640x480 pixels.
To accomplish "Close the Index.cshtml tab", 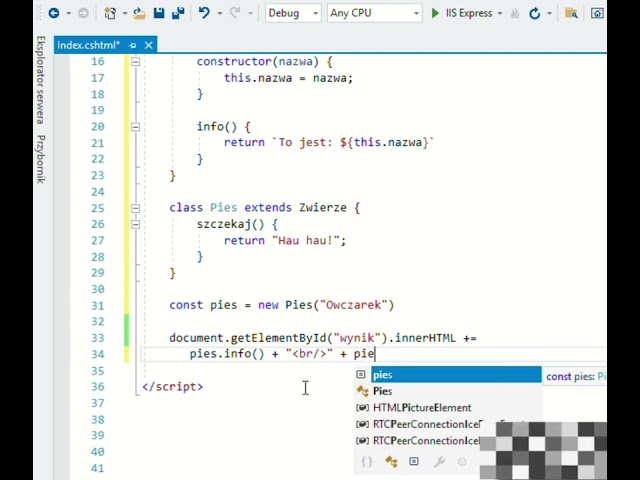I will [x=149, y=45].
